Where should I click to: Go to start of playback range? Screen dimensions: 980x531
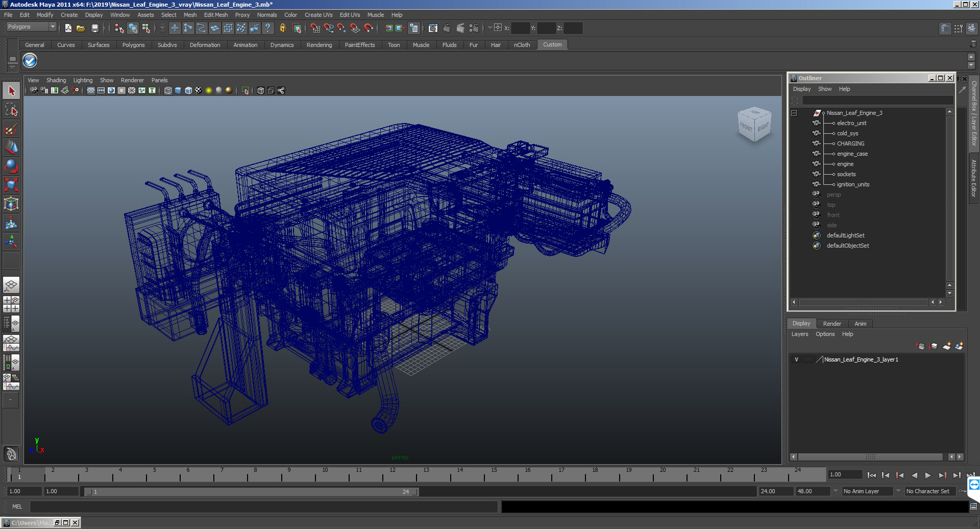click(x=872, y=475)
